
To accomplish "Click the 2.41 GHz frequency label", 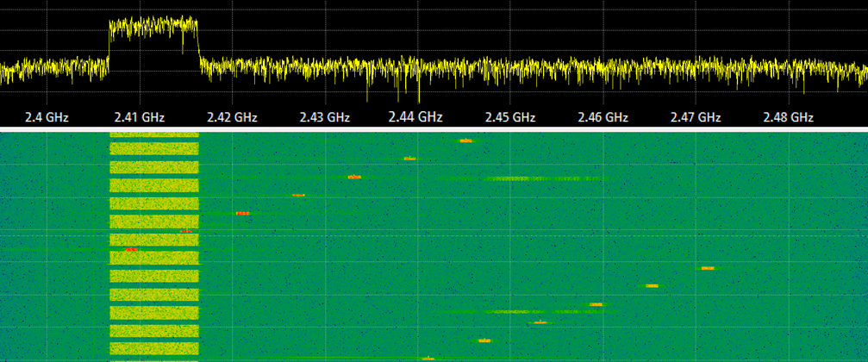I will click(140, 117).
